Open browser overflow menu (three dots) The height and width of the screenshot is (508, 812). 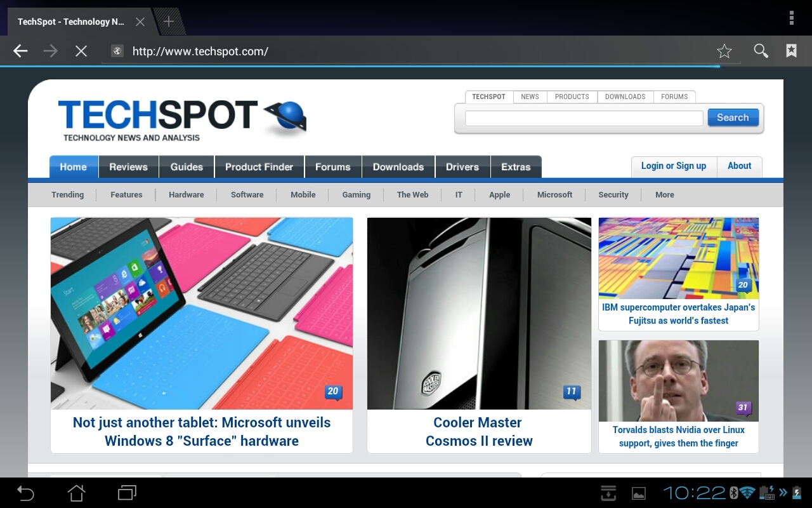(x=791, y=18)
